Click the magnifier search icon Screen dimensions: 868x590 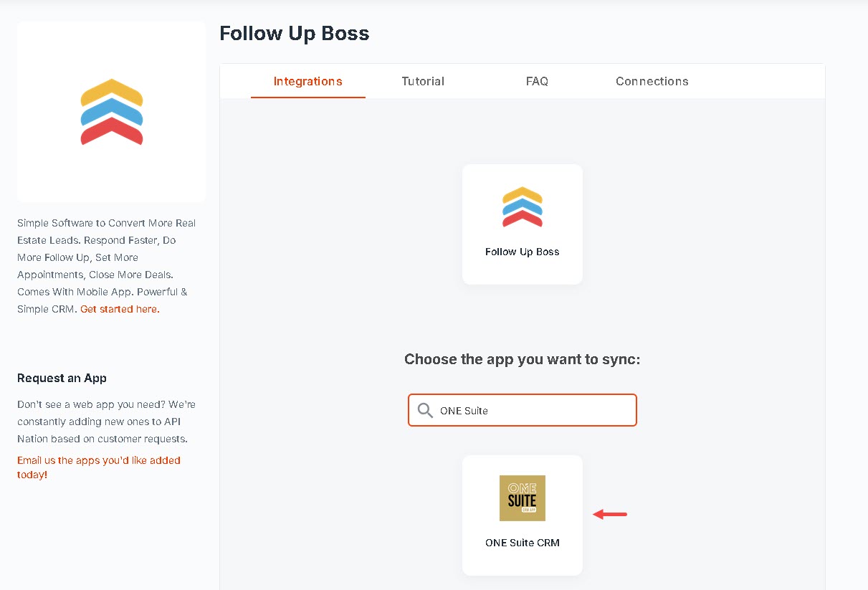425,411
